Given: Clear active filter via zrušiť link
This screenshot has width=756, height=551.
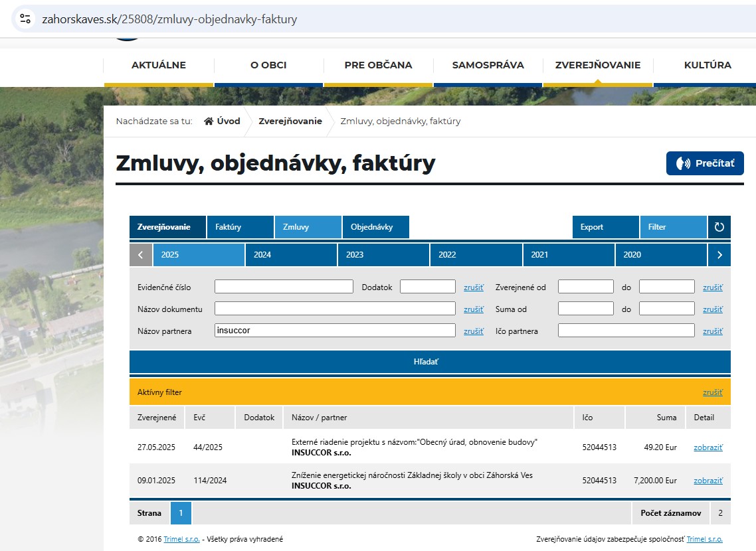Looking at the screenshot, I should click(712, 392).
